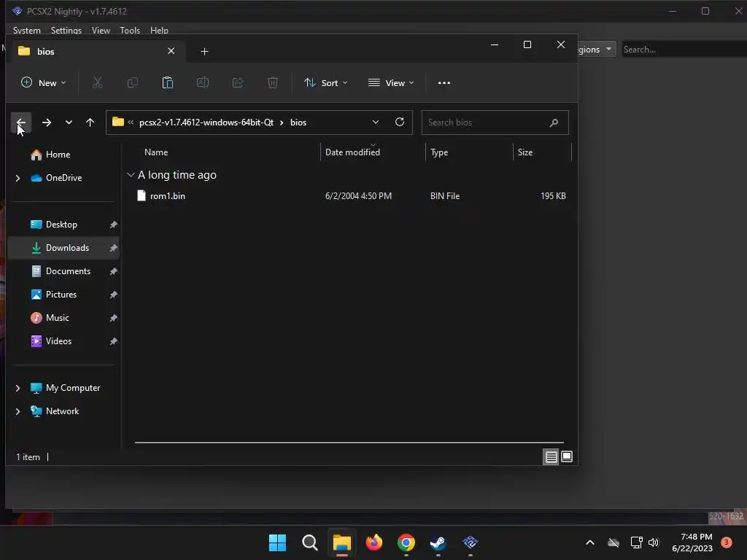The height and width of the screenshot is (560, 747).
Task: Switch to large thumbnails layout icon
Action: pyautogui.click(x=566, y=456)
